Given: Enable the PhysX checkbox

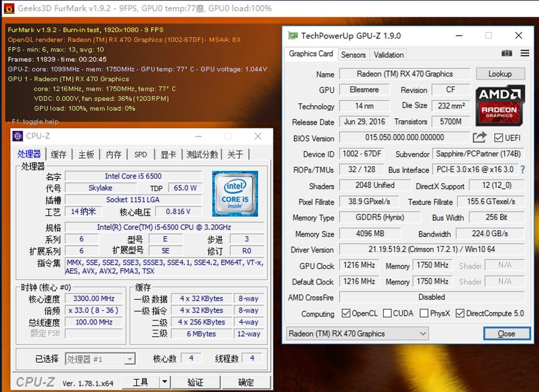Looking at the screenshot, I should click(424, 313).
